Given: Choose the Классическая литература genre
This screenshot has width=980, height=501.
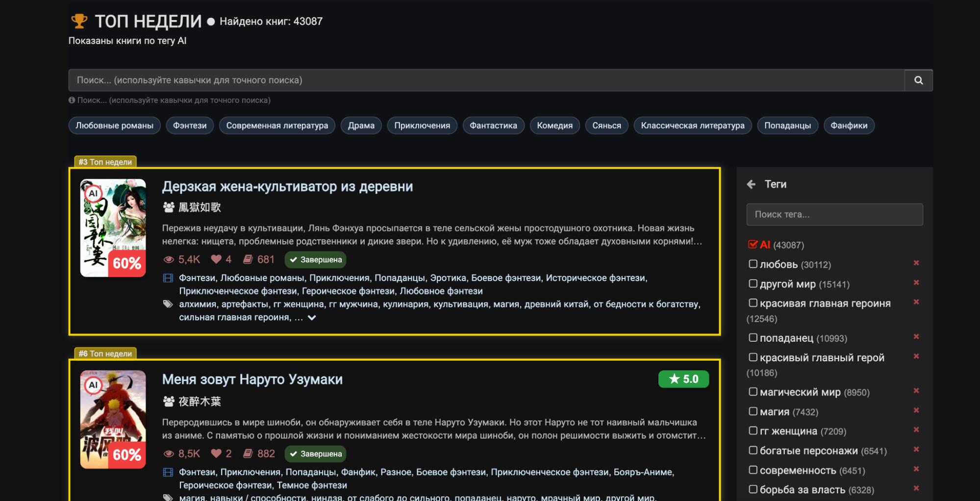Looking at the screenshot, I should [692, 125].
